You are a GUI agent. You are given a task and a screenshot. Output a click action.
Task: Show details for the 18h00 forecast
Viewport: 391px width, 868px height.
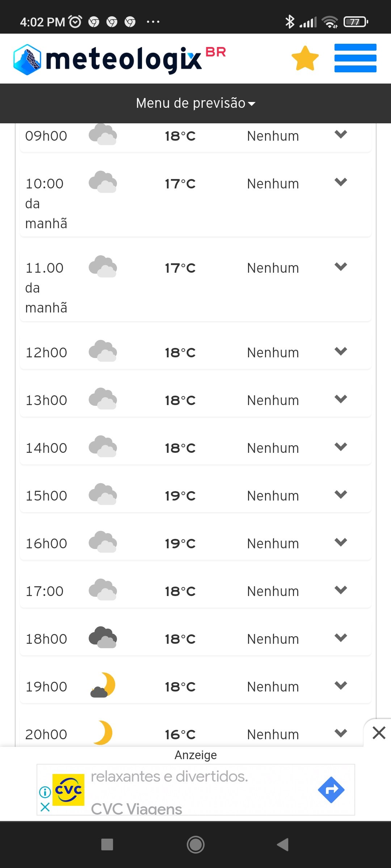tap(341, 638)
